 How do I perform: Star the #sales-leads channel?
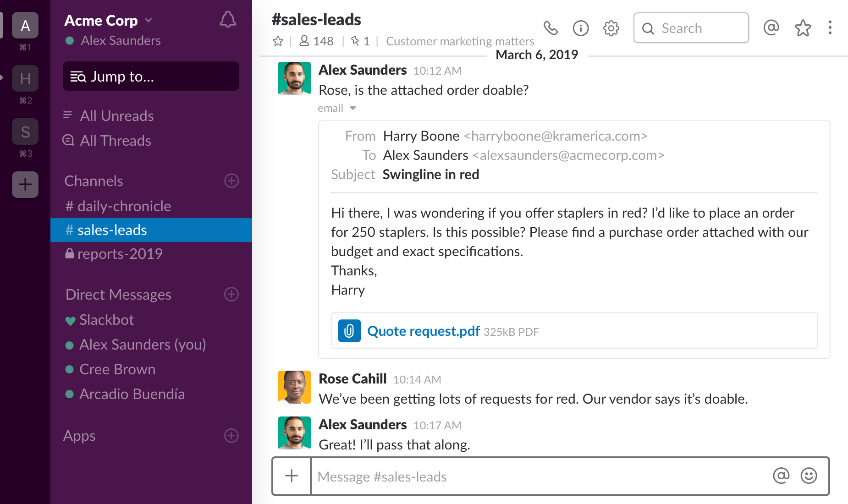pyautogui.click(x=278, y=41)
